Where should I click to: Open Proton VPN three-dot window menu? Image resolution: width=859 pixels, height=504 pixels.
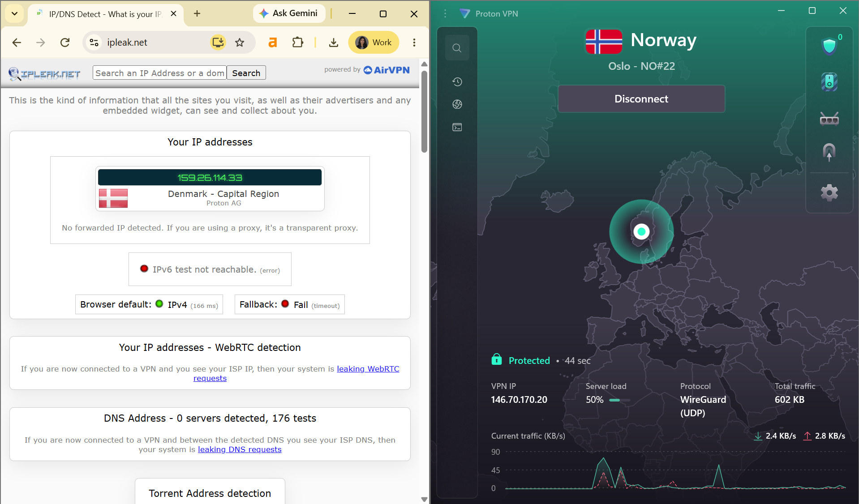tap(445, 14)
